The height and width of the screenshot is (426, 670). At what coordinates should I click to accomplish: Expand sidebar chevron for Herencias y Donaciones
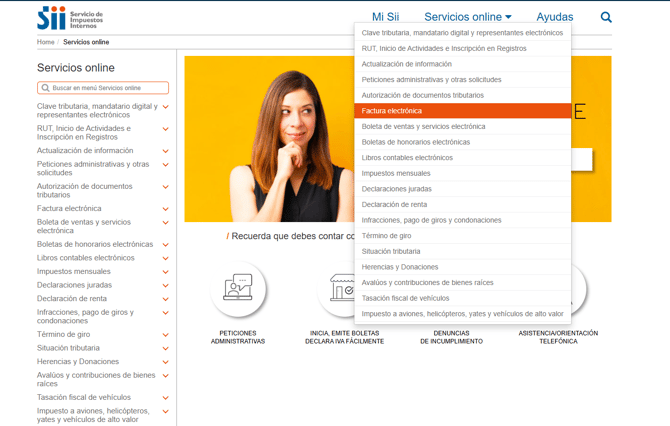tap(166, 362)
